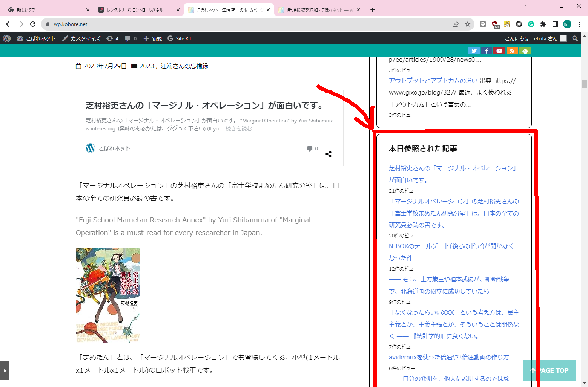Open the Chrome three-dot menu
Screen dimensions: 588x387
tap(580, 24)
